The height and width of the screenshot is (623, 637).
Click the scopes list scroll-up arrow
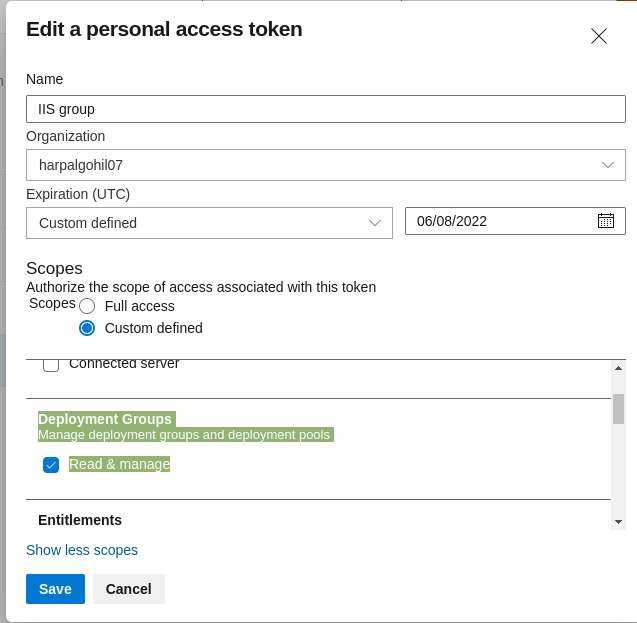point(618,368)
